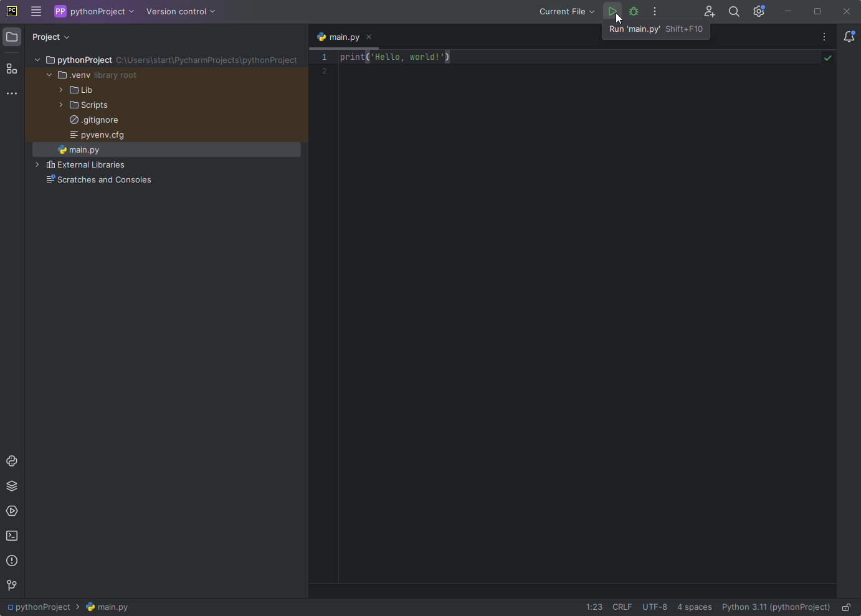Screen dimensions: 861x616
Task: Toggle read-only lock icon in status bar
Action: tap(847, 607)
